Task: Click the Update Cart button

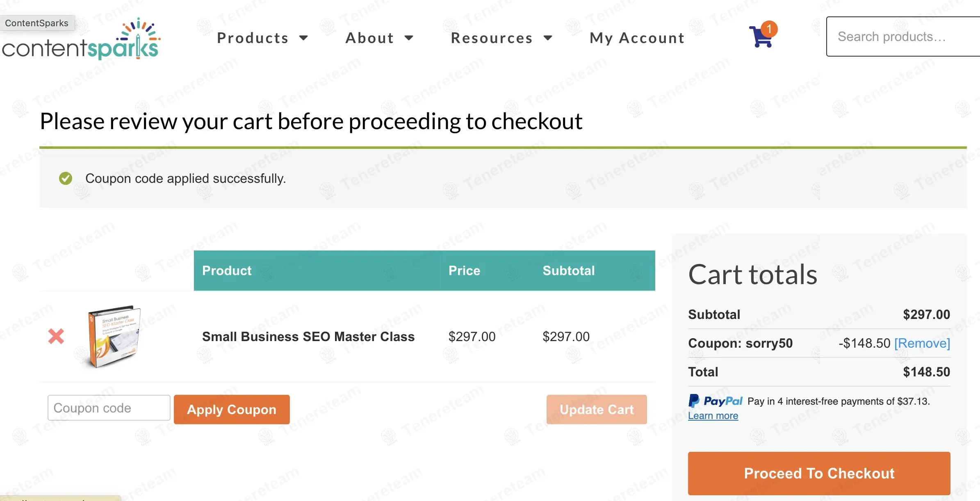Action: pyautogui.click(x=597, y=410)
